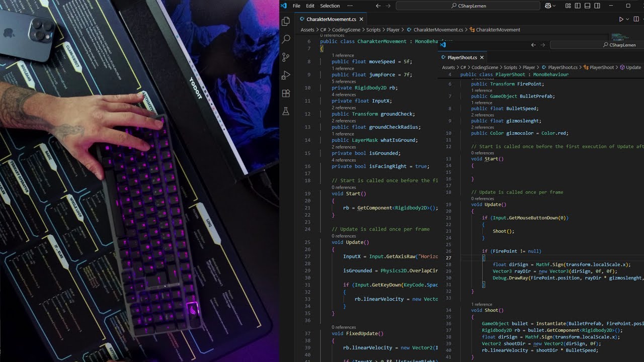Open the run options dropdown chevron

tap(628, 19)
